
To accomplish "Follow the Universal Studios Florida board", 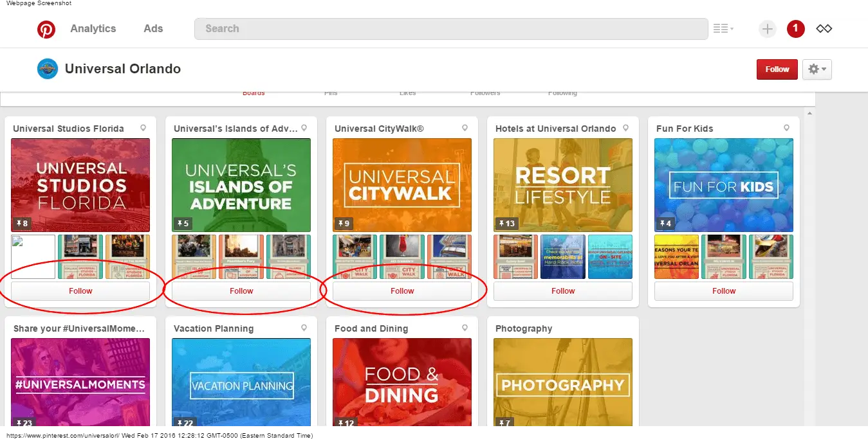I will (x=80, y=291).
